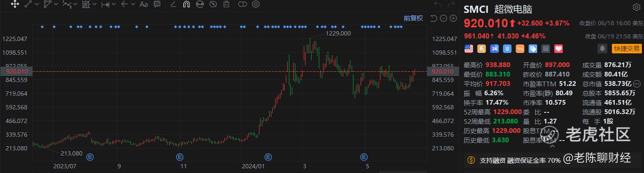Delete drawings with trash icon
Viewport: 644px width, 173px height.
[226, 5]
